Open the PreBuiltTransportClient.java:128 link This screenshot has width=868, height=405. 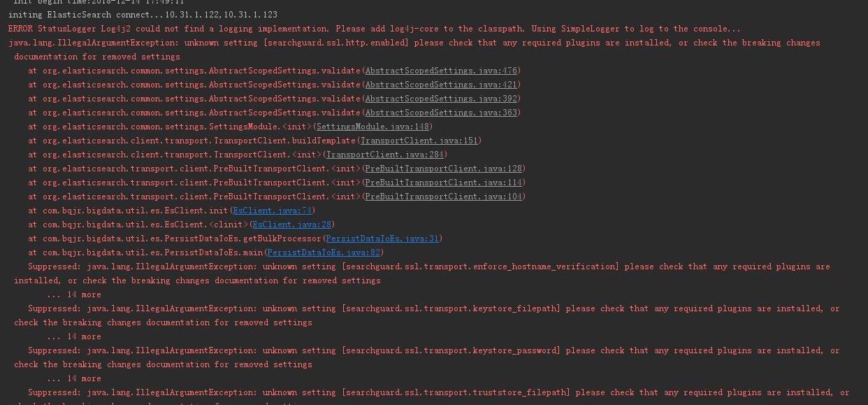click(443, 169)
